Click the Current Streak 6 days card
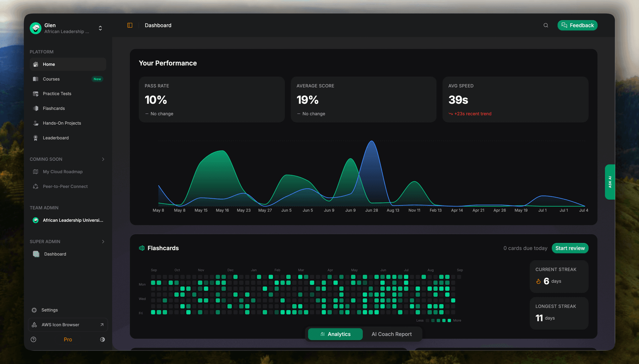The width and height of the screenshot is (639, 364). [x=559, y=276]
